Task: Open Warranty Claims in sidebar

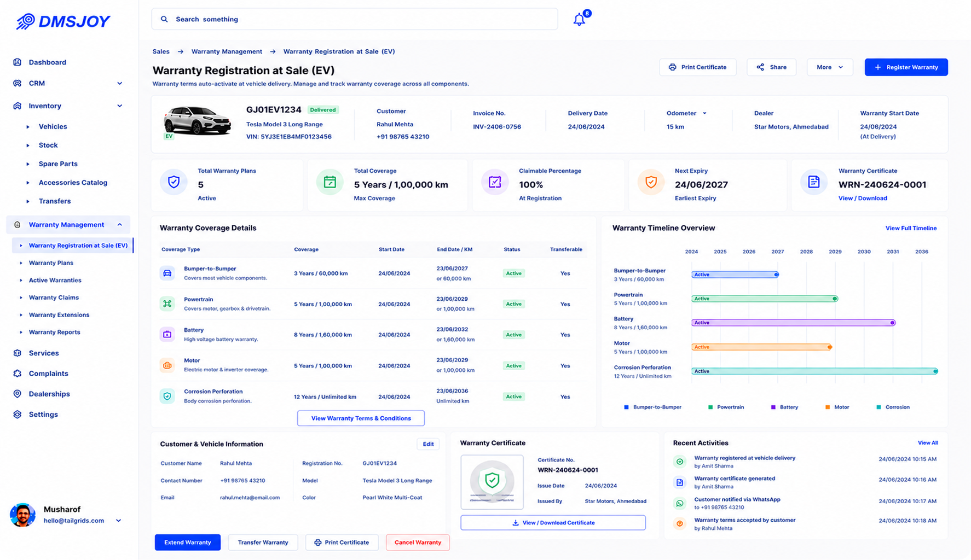Action: 54,297
